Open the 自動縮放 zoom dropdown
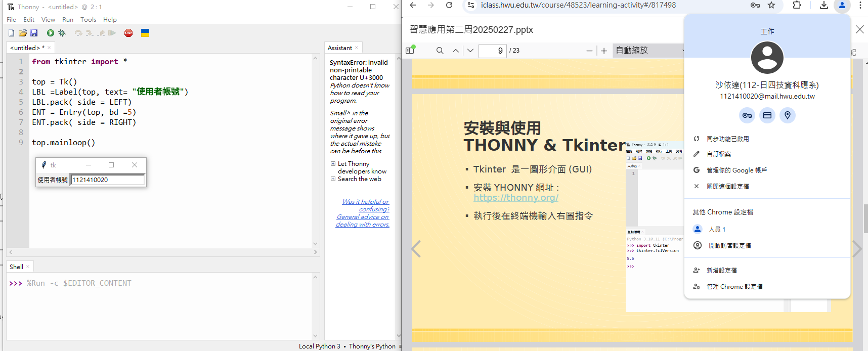The image size is (868, 351). click(649, 51)
